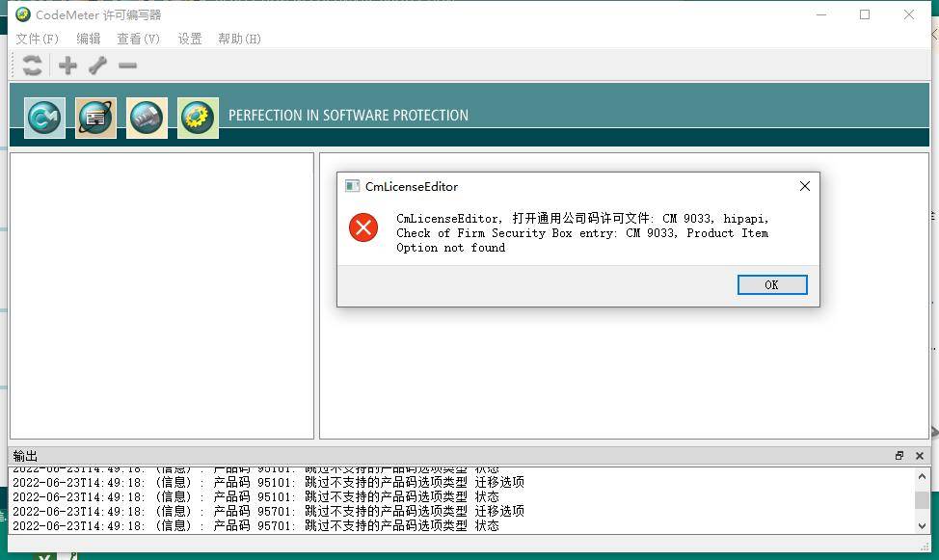The image size is (939, 560).
Task: Select the 14:49:18 log line 95101 状态
Action: point(255,496)
